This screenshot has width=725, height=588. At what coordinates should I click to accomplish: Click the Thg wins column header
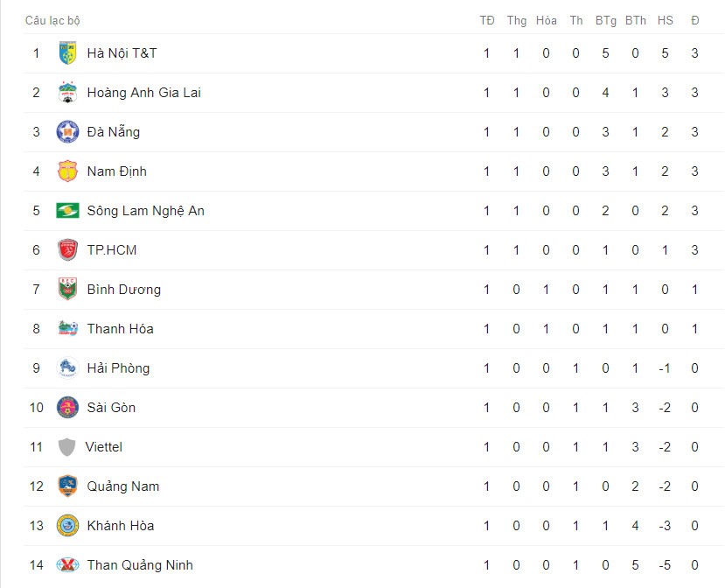pos(517,20)
